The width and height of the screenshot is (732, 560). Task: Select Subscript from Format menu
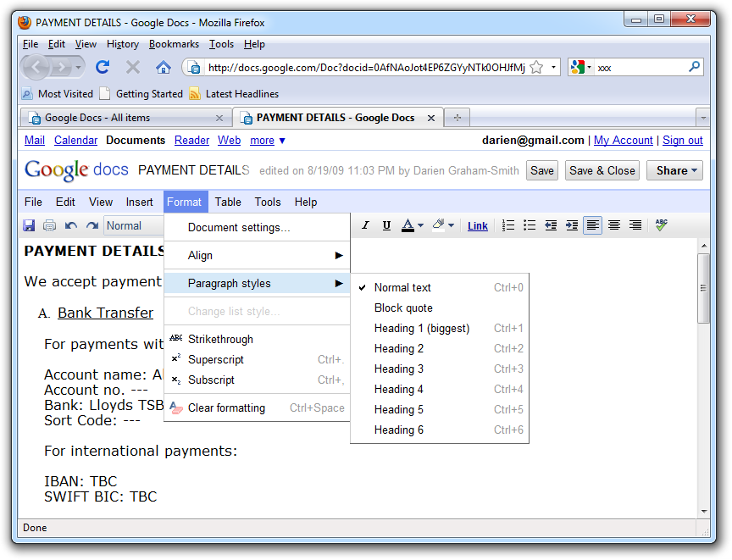point(258,380)
